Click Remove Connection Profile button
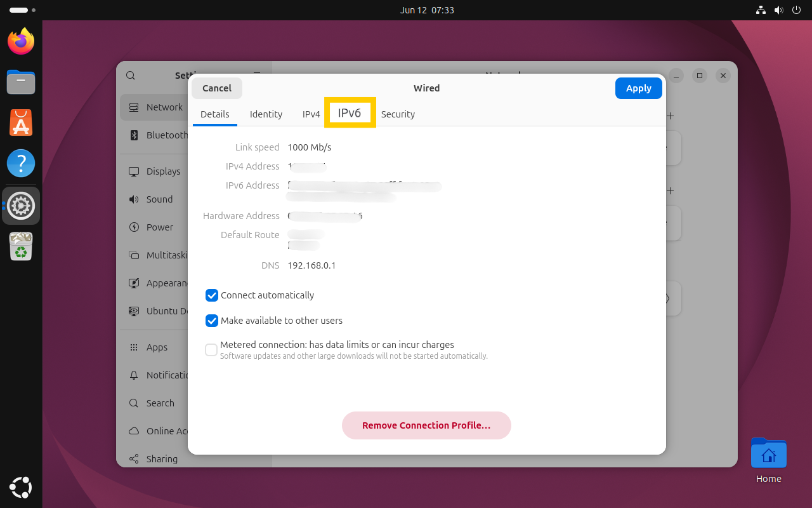Screen dimensions: 812x508 tap(426, 425)
